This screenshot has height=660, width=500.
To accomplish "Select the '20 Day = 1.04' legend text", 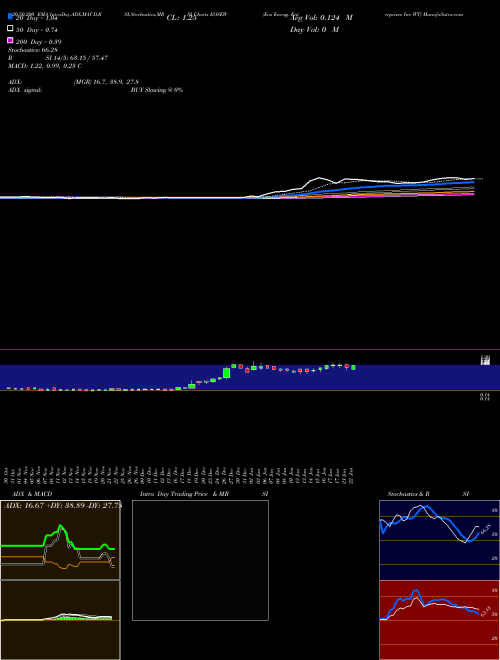I will click(37, 18).
